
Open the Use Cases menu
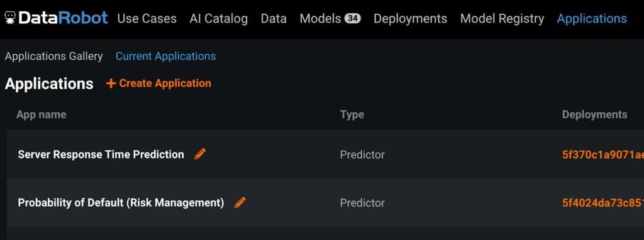tap(147, 18)
